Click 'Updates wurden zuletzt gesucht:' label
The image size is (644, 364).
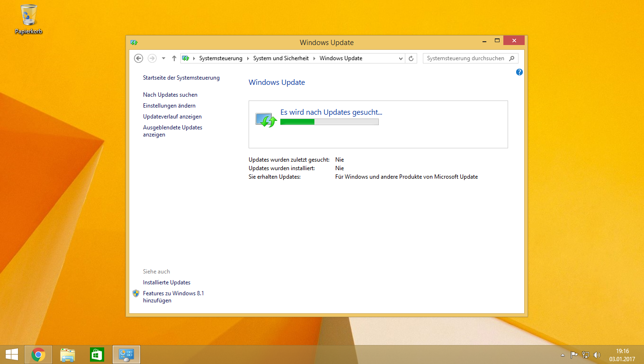[x=289, y=160]
